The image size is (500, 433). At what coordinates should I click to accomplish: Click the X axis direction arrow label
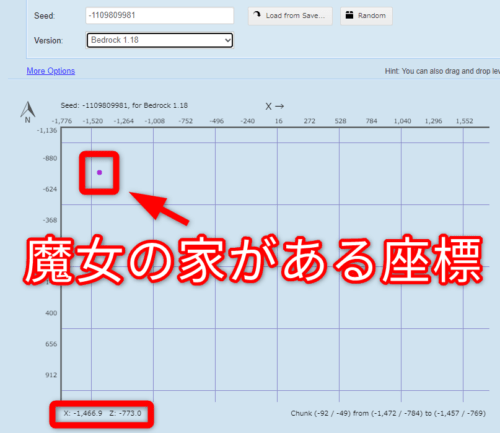point(275,106)
